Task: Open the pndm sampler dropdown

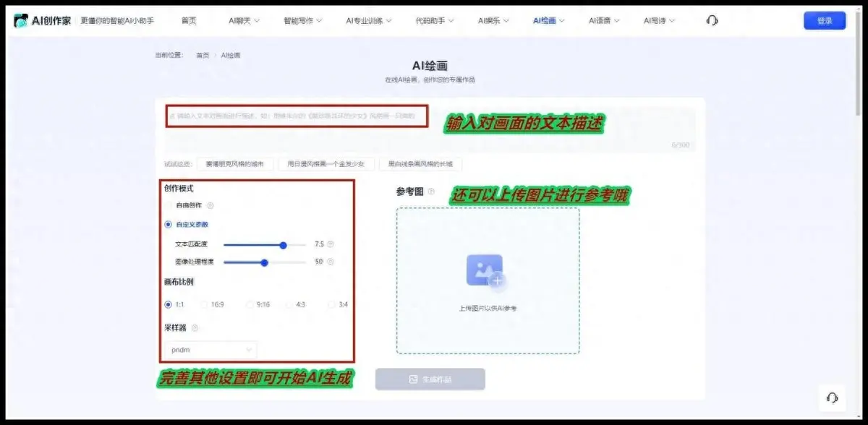Action: [210, 350]
